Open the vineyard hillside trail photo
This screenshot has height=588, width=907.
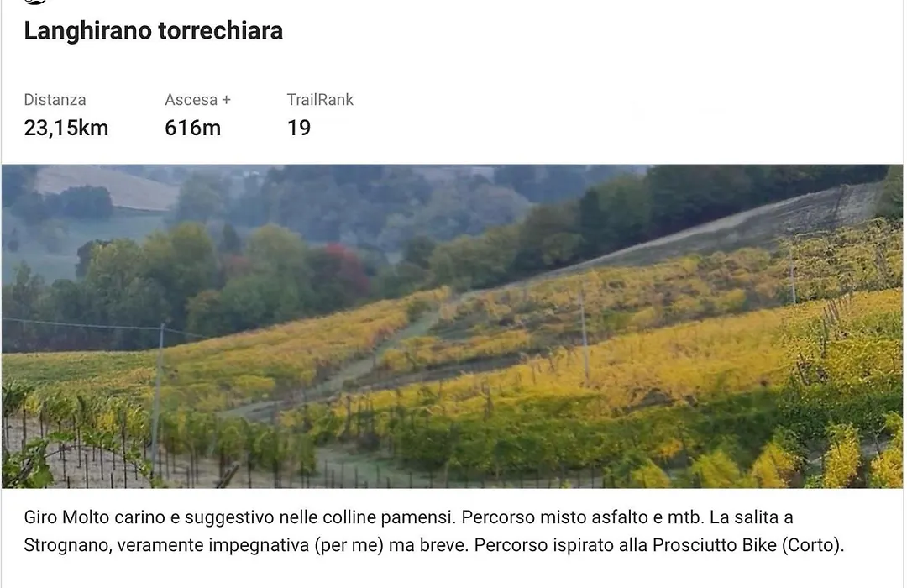click(453, 327)
